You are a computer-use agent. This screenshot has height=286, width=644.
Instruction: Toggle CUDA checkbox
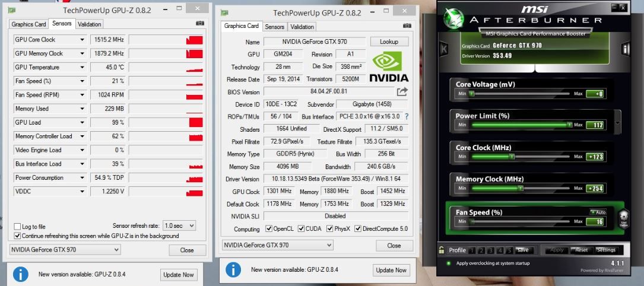pyautogui.click(x=301, y=228)
